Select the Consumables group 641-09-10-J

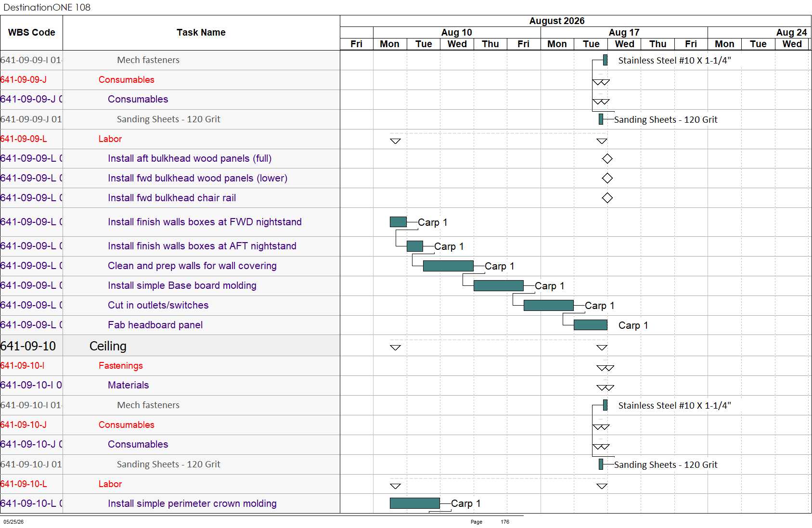point(170,425)
